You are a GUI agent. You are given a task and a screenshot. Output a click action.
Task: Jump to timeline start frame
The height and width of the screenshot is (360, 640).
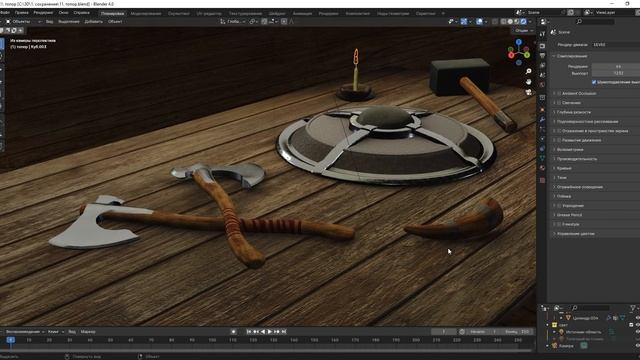point(249,332)
